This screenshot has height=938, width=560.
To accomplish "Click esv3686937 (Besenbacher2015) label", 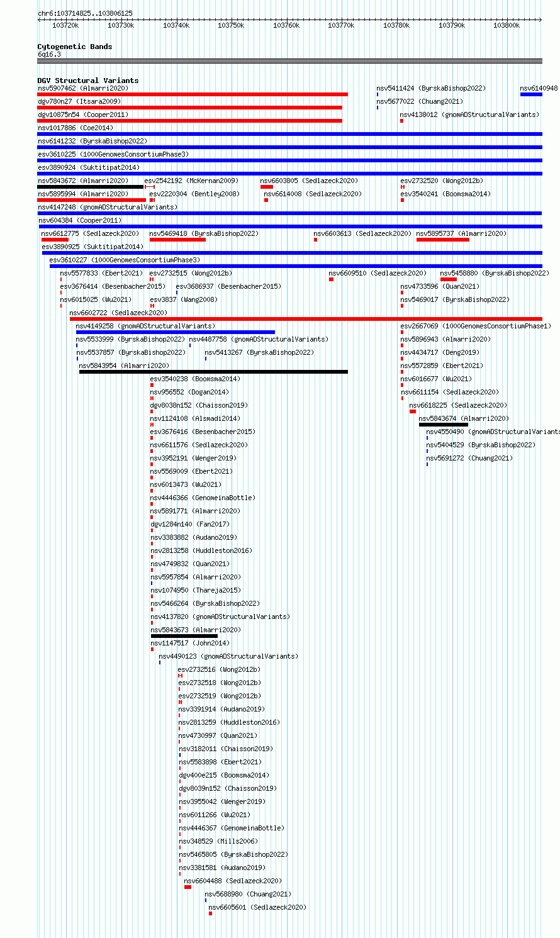I will click(229, 287).
